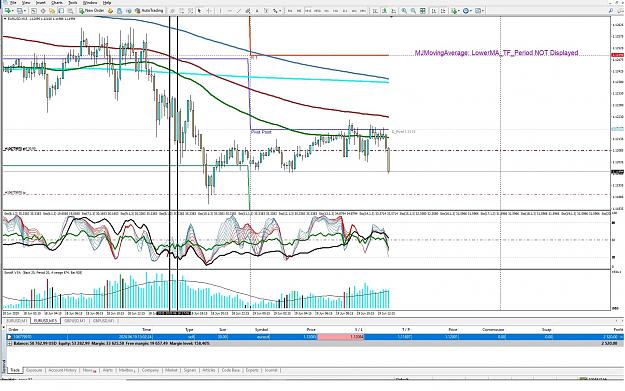Open the Signals terminal tab
Screen dimensions: 625x391
190,370
